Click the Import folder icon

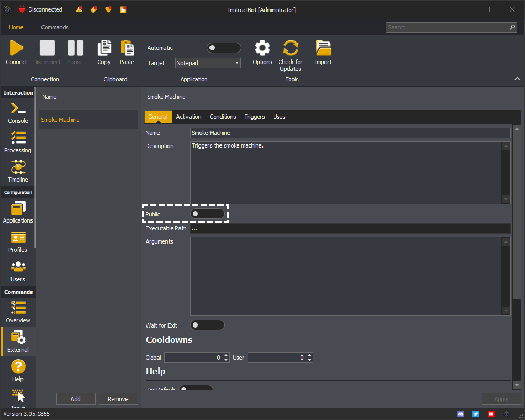click(x=323, y=48)
